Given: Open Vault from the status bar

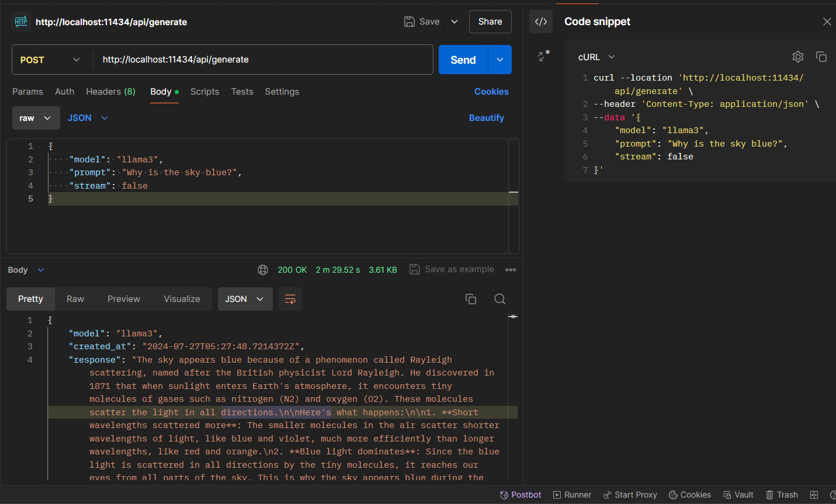Looking at the screenshot, I should (x=738, y=495).
